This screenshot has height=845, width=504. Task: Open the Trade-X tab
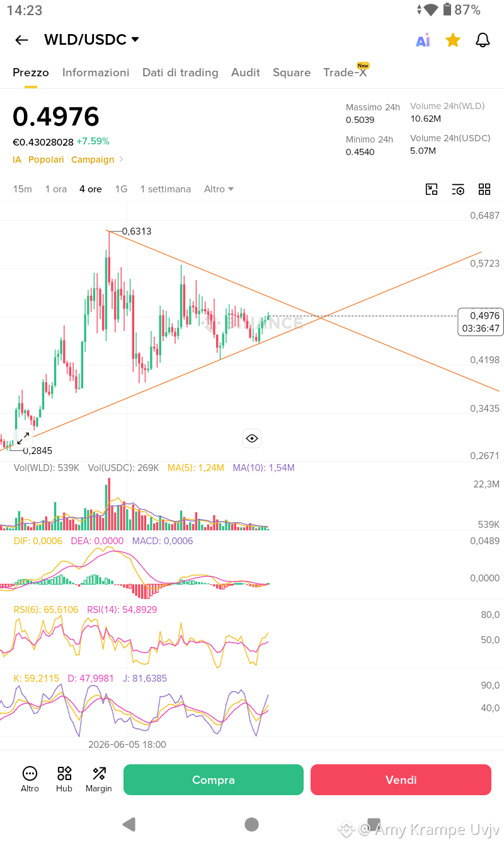pos(345,72)
